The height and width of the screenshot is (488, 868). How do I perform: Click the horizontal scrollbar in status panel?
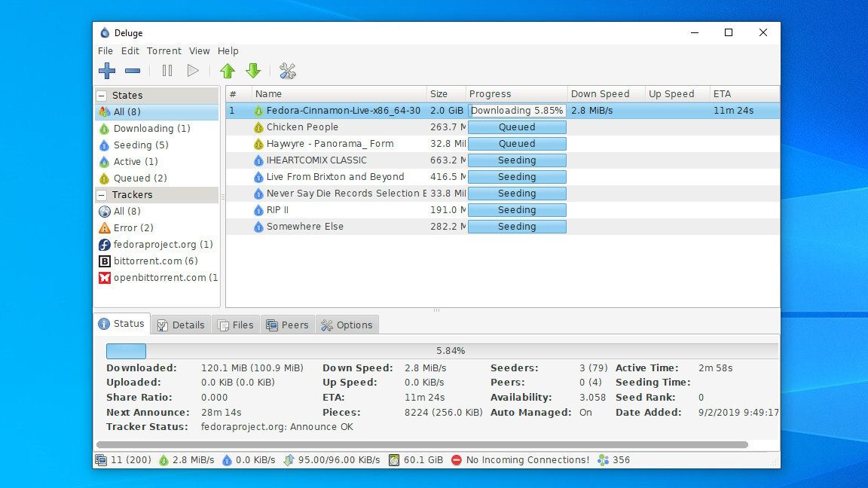coord(423,444)
